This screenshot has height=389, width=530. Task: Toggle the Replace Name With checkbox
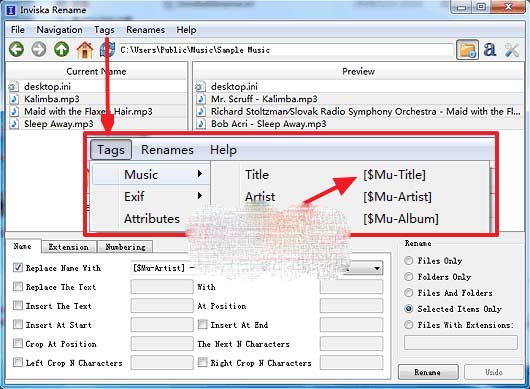tap(18, 268)
